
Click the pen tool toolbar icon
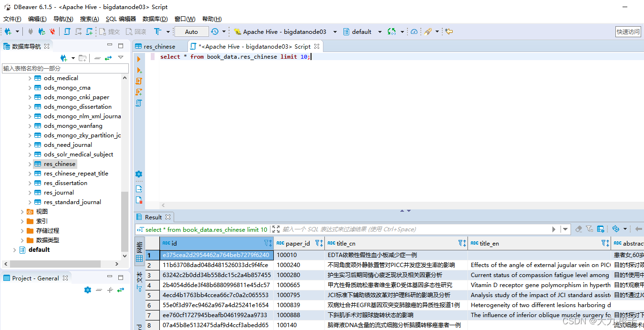tap(428, 31)
